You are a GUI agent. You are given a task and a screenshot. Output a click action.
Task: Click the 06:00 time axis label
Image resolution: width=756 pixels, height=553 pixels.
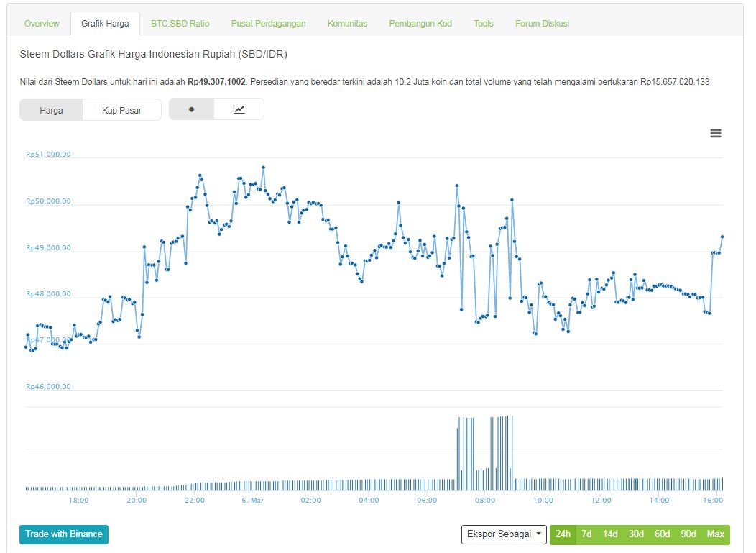(x=427, y=501)
